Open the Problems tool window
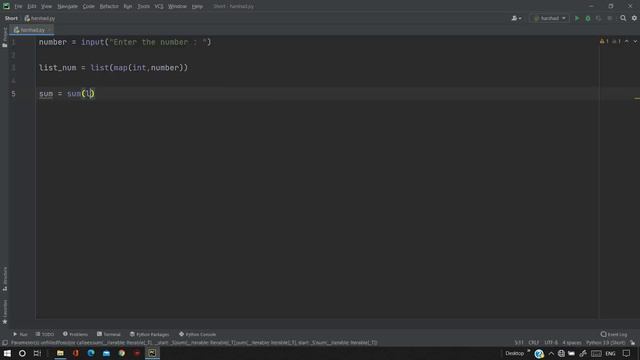Viewport: 640px width, 360px height. click(x=75, y=334)
